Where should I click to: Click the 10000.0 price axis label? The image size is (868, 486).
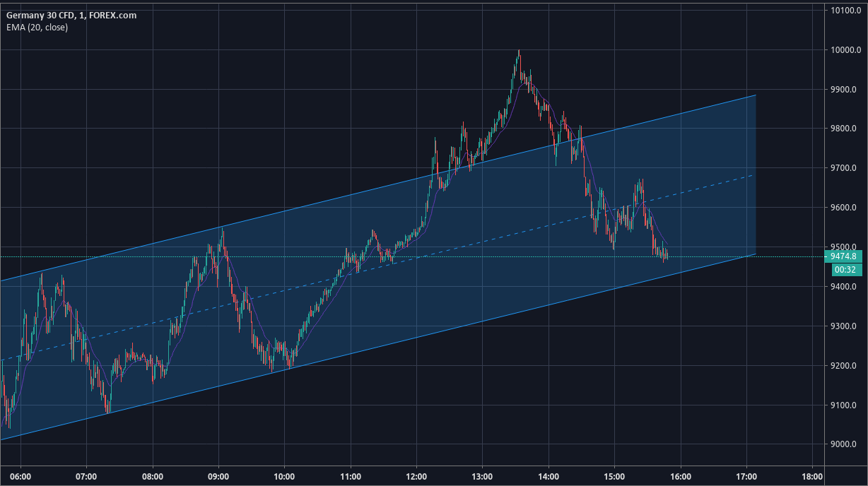pos(846,51)
